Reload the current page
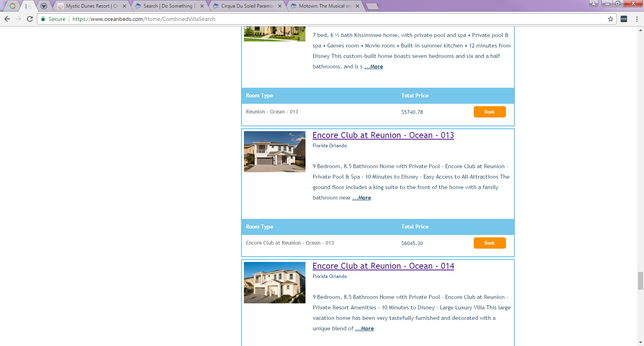The height and width of the screenshot is (346, 644). coord(30,19)
